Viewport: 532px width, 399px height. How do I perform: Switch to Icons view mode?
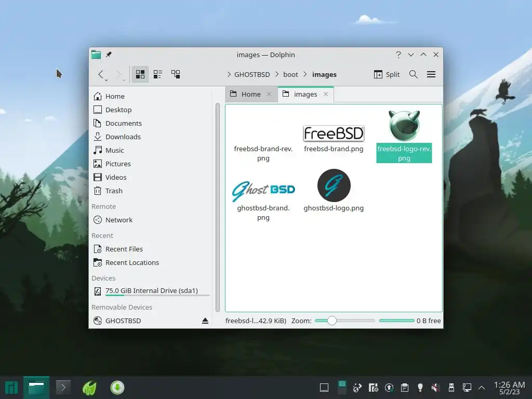(140, 74)
